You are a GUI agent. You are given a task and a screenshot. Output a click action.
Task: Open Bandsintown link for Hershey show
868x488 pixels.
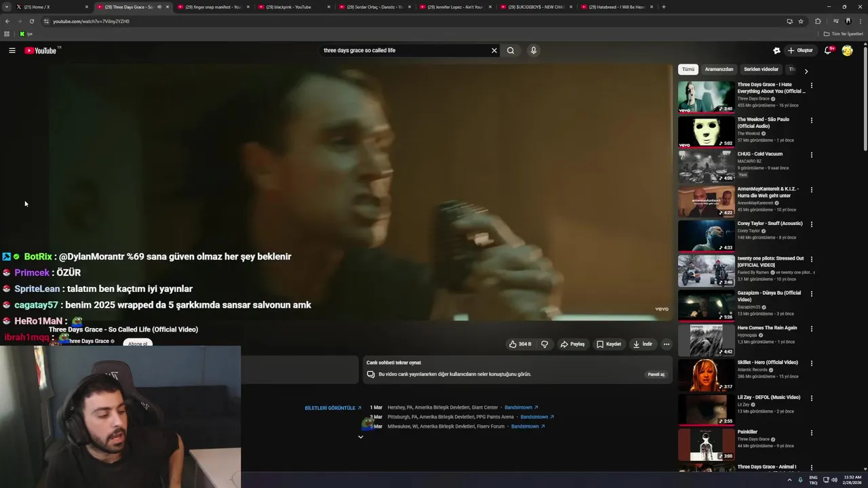click(521, 407)
